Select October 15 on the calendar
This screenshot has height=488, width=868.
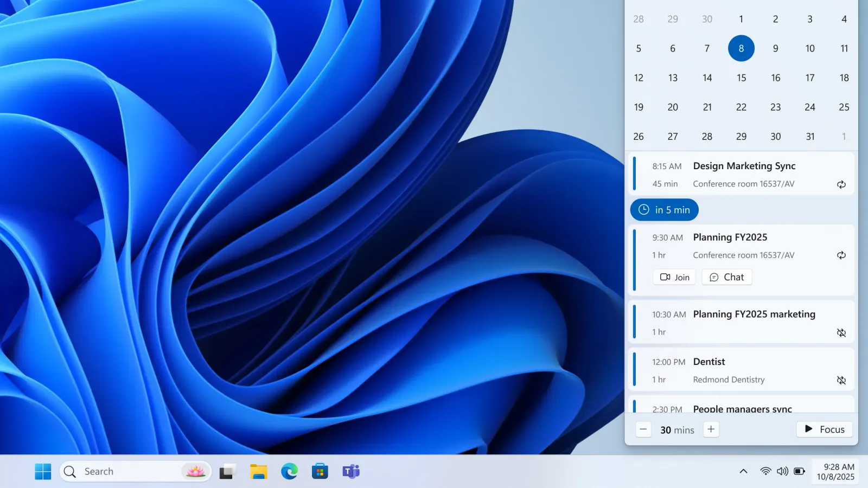click(741, 78)
